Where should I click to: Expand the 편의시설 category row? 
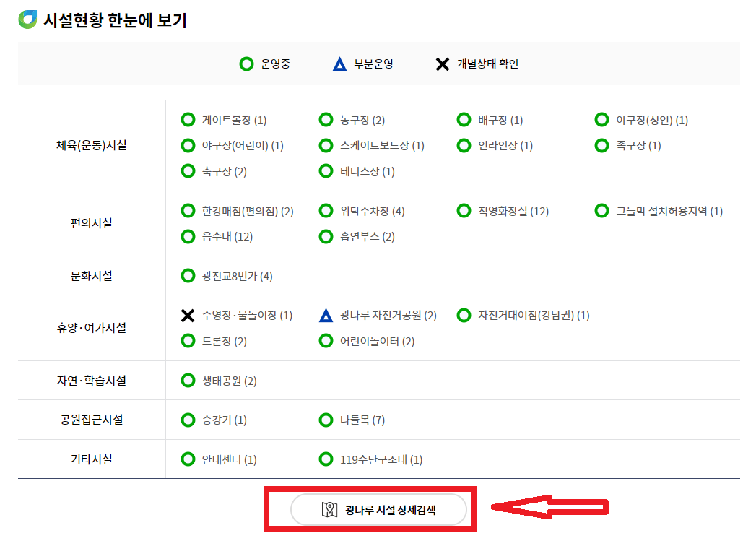click(x=90, y=223)
